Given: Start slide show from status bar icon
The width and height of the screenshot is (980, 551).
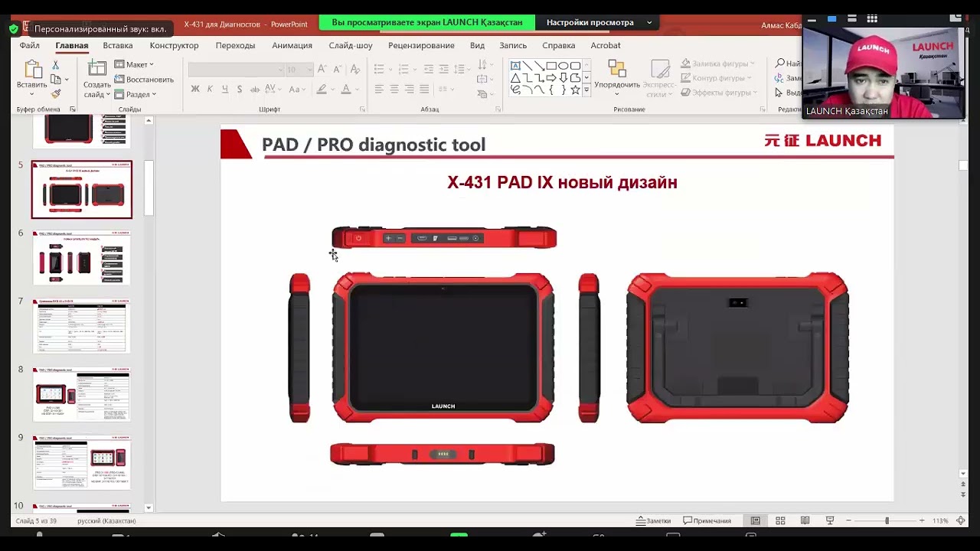Looking at the screenshot, I should [829, 520].
